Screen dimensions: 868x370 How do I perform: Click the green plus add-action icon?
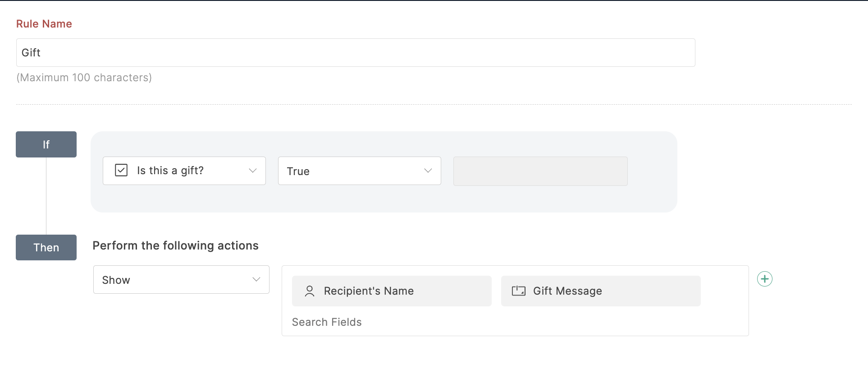point(764,279)
